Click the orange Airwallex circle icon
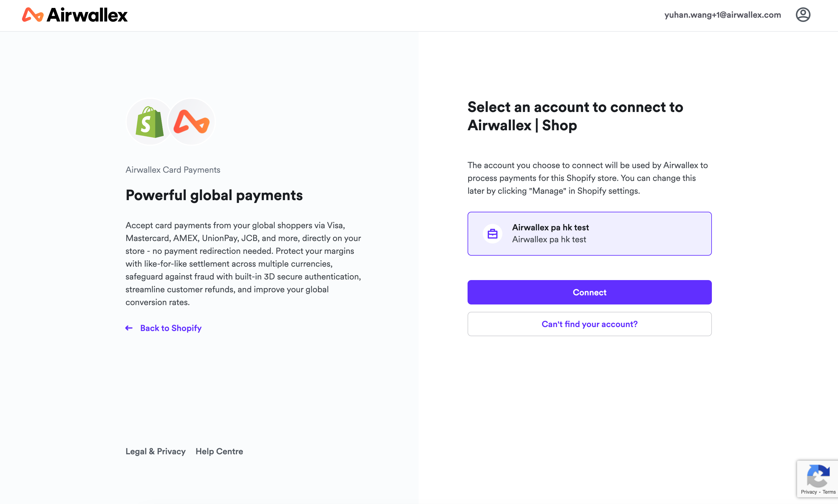 coord(191,121)
